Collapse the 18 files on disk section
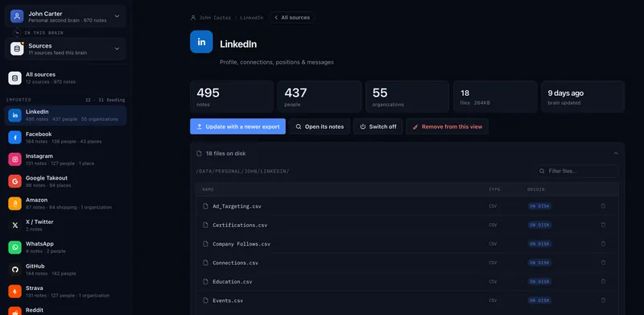 point(616,153)
